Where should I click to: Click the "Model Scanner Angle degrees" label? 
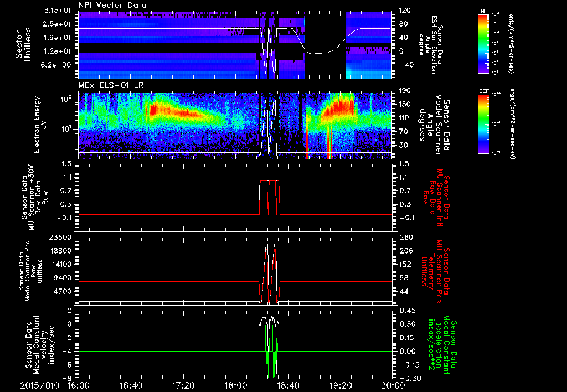[434, 125]
